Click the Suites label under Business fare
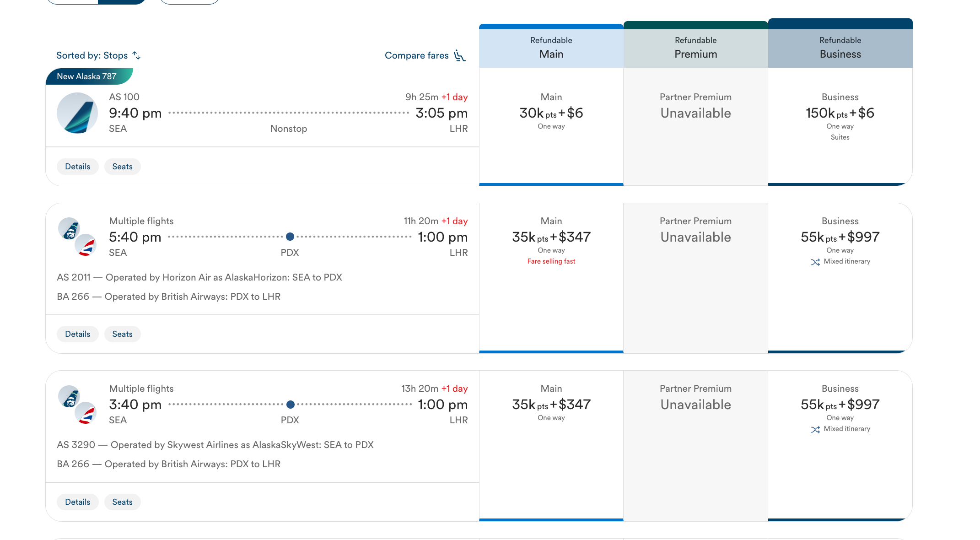This screenshot has height=540, width=980. pyautogui.click(x=840, y=137)
